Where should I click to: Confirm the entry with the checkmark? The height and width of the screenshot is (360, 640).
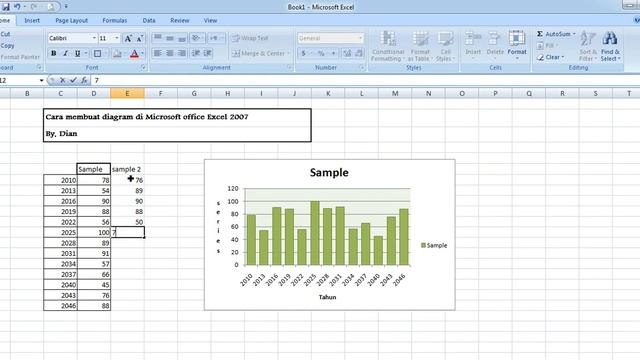pyautogui.click(x=73, y=80)
